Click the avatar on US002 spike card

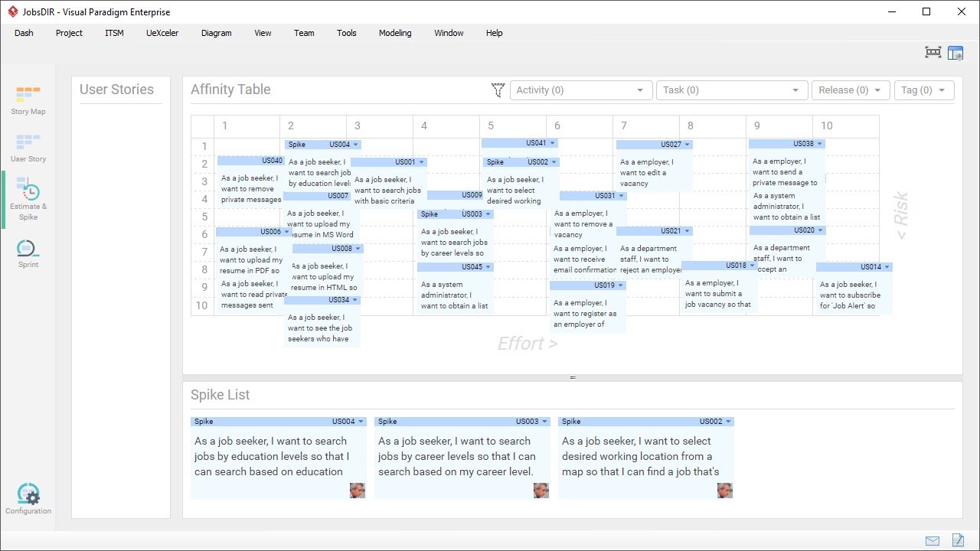[725, 490]
